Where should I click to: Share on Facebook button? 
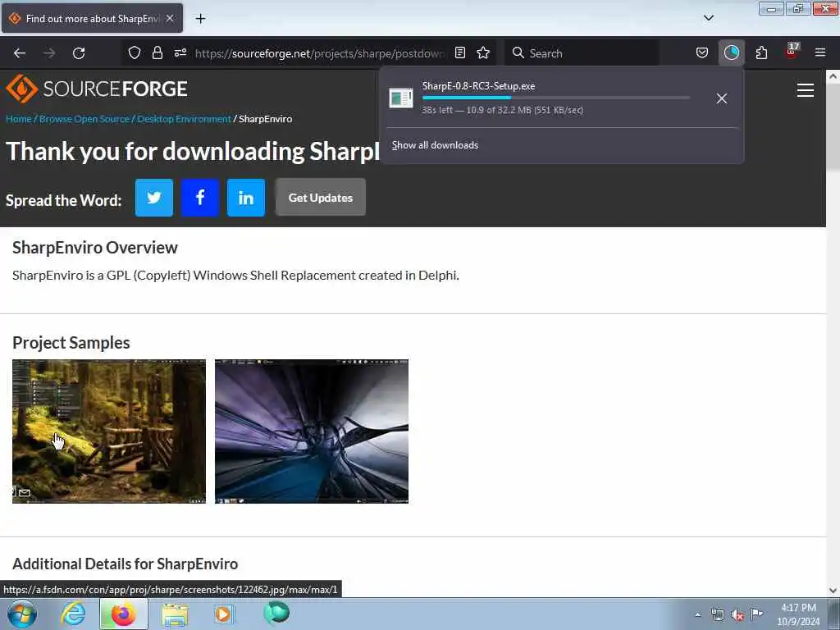click(200, 198)
